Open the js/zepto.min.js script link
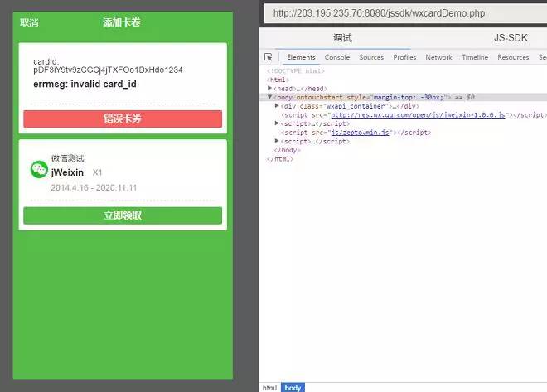 click(360, 133)
